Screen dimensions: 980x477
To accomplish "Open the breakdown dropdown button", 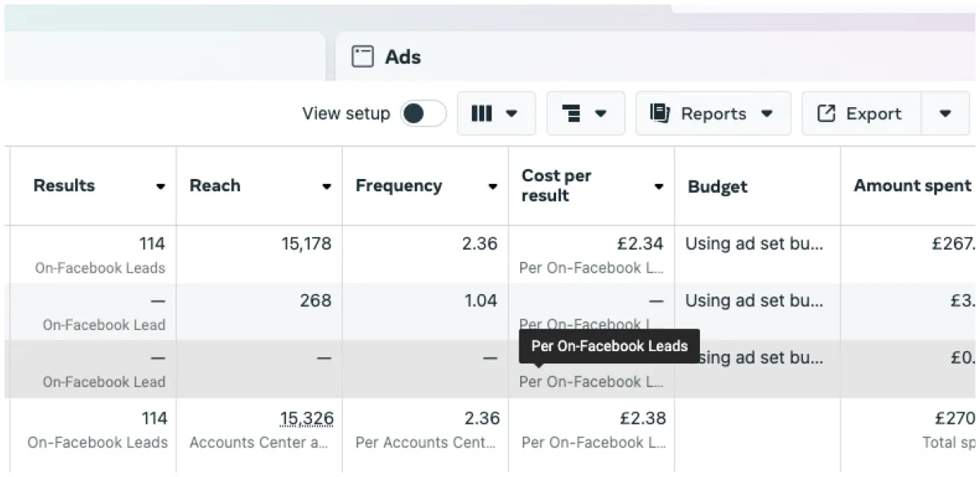I will tap(586, 114).
